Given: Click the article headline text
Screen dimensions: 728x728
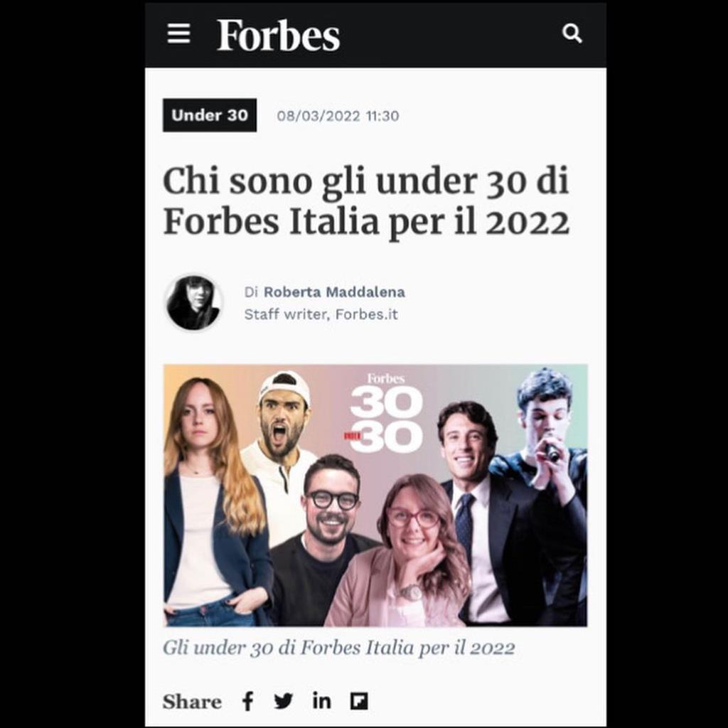Looking at the screenshot, I should tap(366, 201).
